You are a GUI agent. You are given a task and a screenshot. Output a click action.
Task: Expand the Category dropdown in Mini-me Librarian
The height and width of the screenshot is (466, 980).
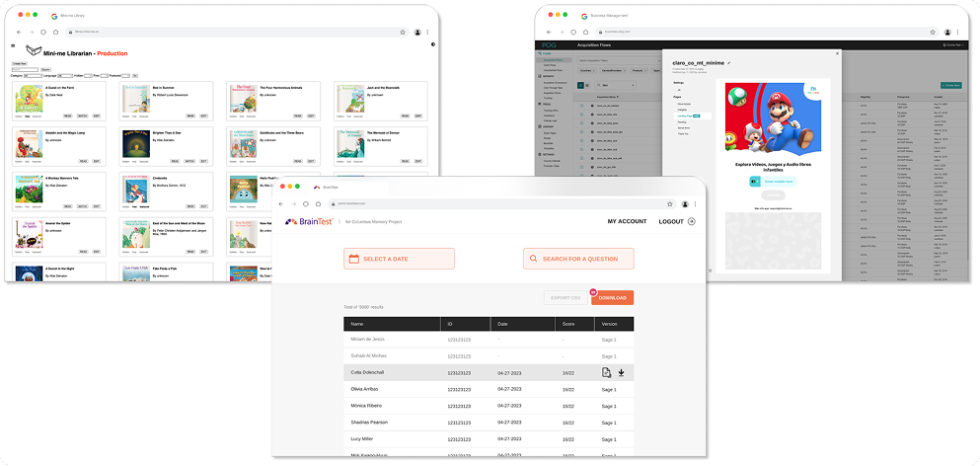(x=31, y=75)
